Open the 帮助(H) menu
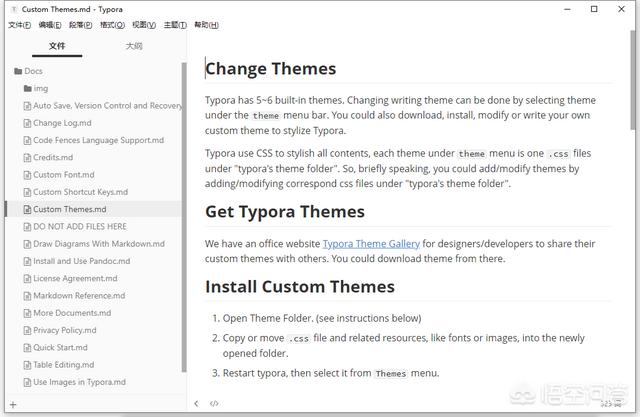This screenshot has height=417, width=640. pos(206,25)
